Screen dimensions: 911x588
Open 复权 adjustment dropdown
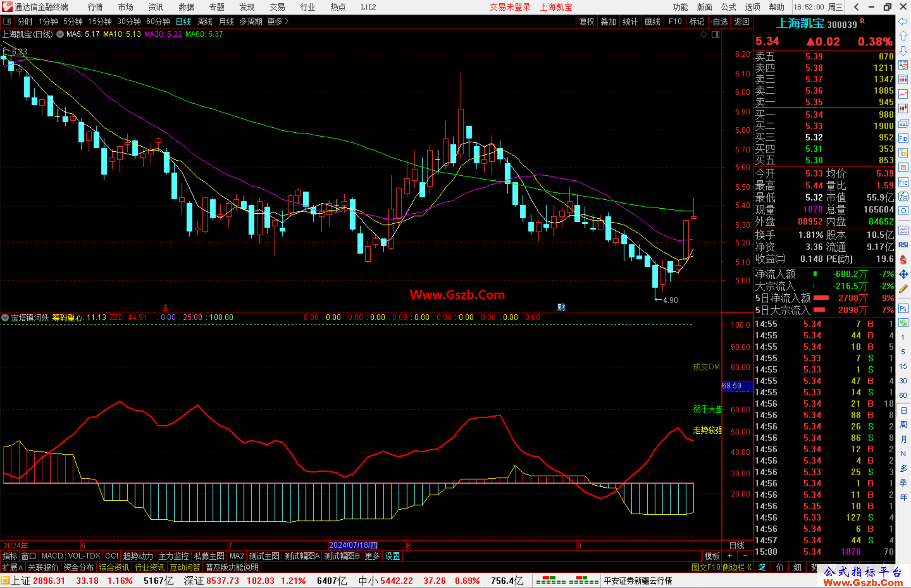[587, 21]
